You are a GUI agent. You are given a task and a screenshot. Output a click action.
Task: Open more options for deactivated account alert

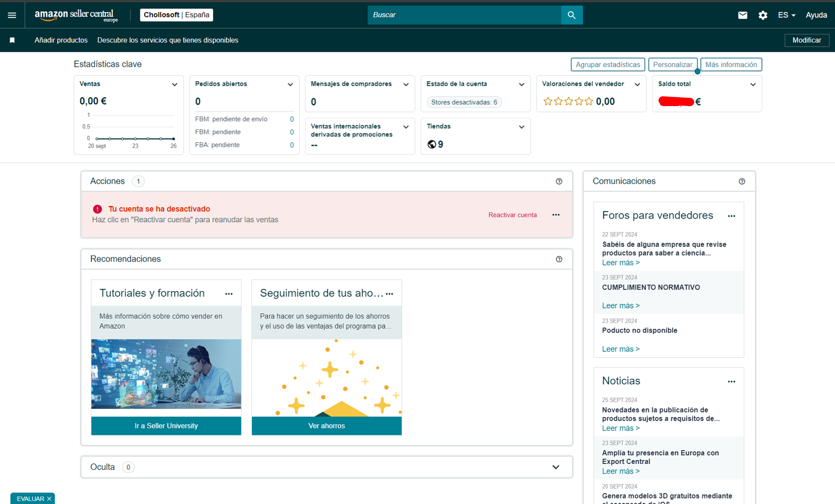click(556, 215)
